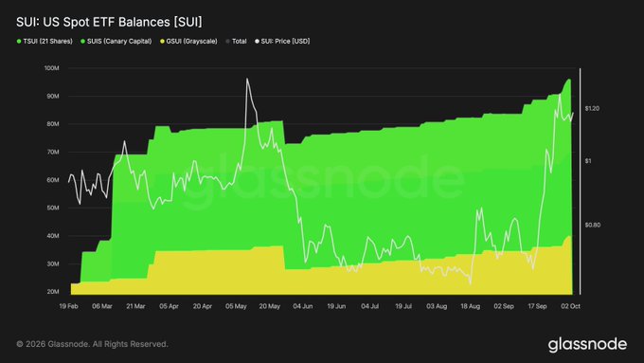This screenshot has width=644, height=363.
Task: Click the $0.80 price axis label
Action: pos(592,225)
